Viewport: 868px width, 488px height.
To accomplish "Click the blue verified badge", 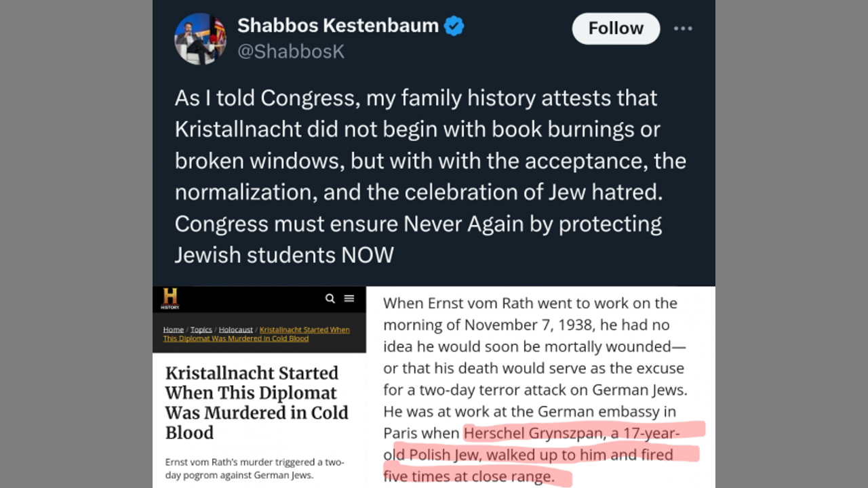I will [454, 26].
